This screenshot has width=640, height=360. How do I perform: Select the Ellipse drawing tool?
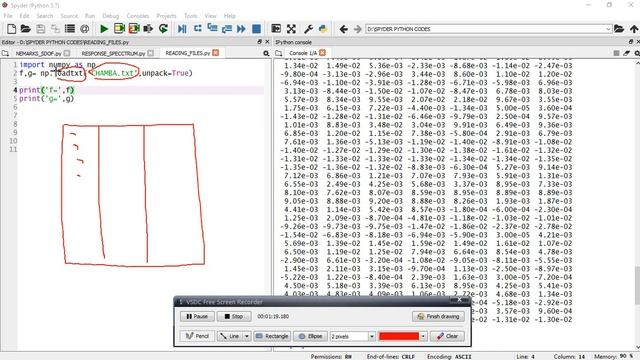click(x=310, y=336)
